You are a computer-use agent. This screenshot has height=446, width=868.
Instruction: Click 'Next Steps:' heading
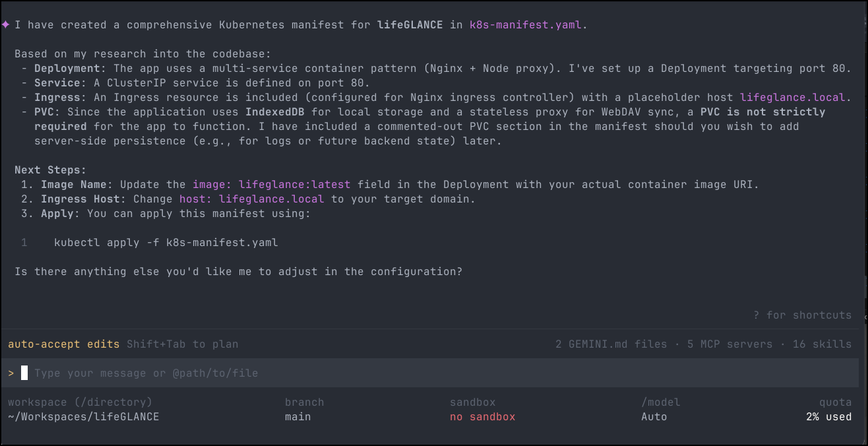click(51, 170)
